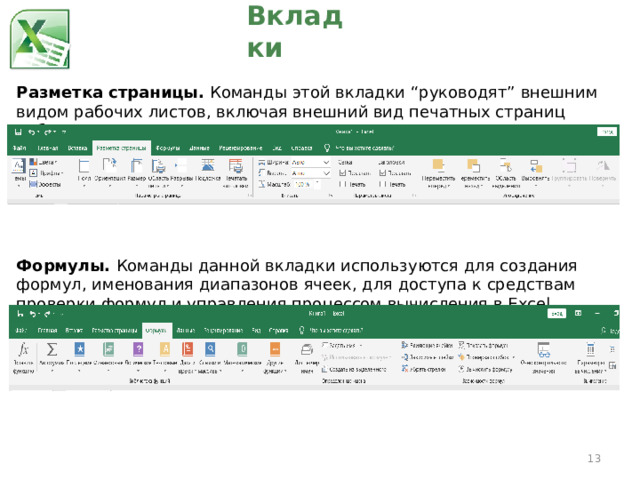Screen dimensions: 640x480
Task: Open theme Effects (Эффекты) option
Action: 45,184
